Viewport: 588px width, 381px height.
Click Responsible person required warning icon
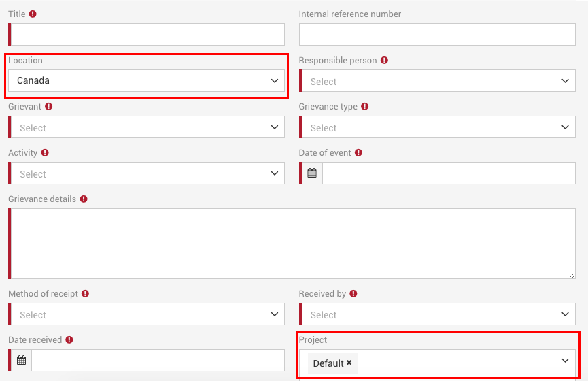point(384,61)
